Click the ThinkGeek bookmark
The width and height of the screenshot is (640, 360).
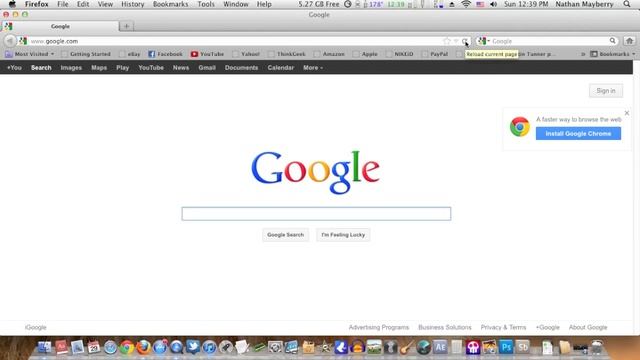(287, 54)
